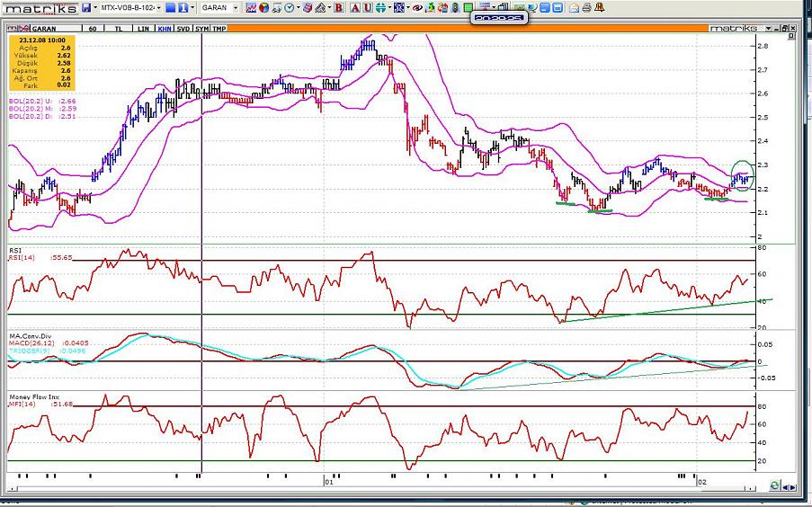This screenshot has height=507, width=812.
Task: Click the blue save disk icon
Action: coord(85,8)
